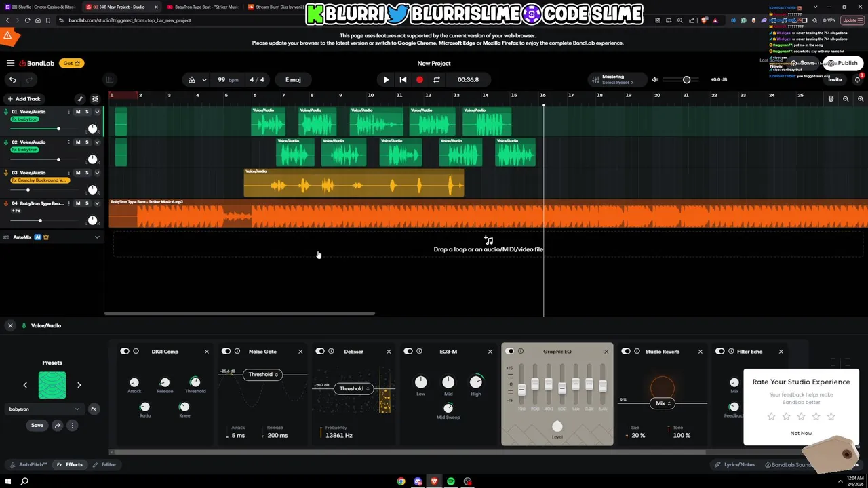Toggle Noise Gate effect on/off
Screen dimensions: 868x488
[226, 351]
